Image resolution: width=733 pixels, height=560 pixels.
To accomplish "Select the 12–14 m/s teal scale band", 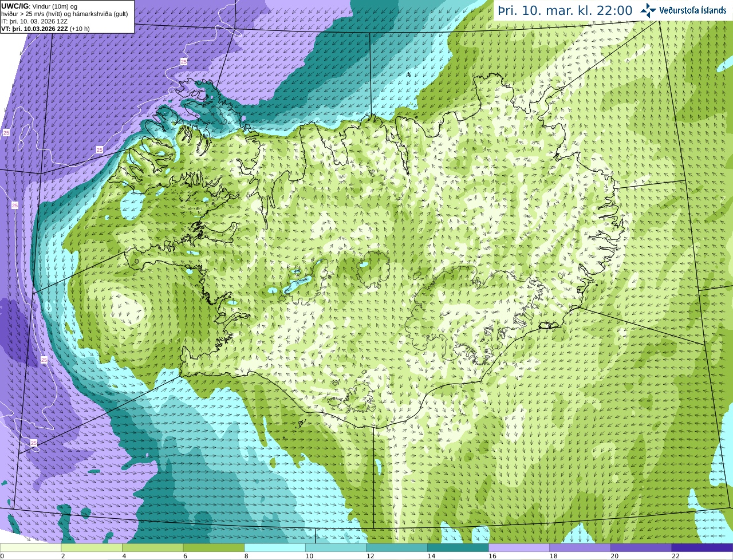I will pos(397,548).
